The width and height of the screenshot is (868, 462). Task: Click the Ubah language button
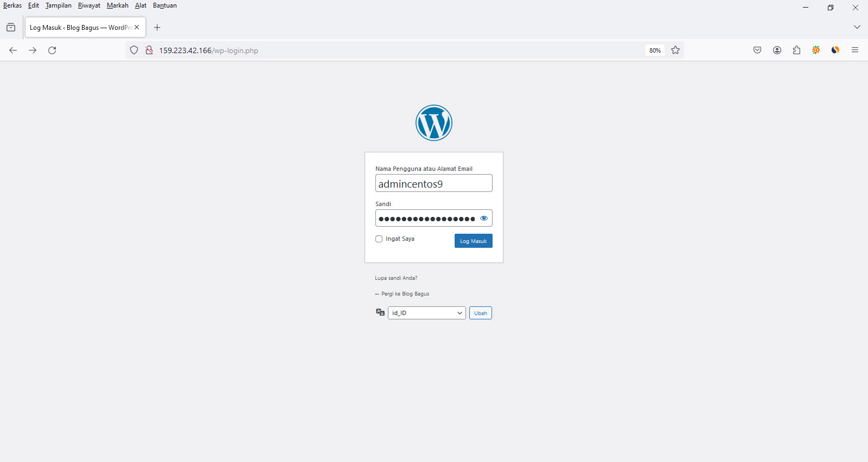click(x=480, y=313)
